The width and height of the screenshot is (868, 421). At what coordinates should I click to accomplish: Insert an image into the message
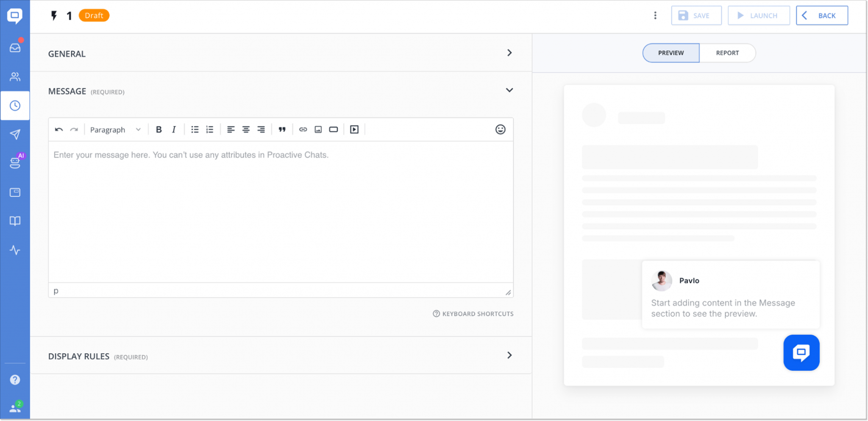coord(318,130)
